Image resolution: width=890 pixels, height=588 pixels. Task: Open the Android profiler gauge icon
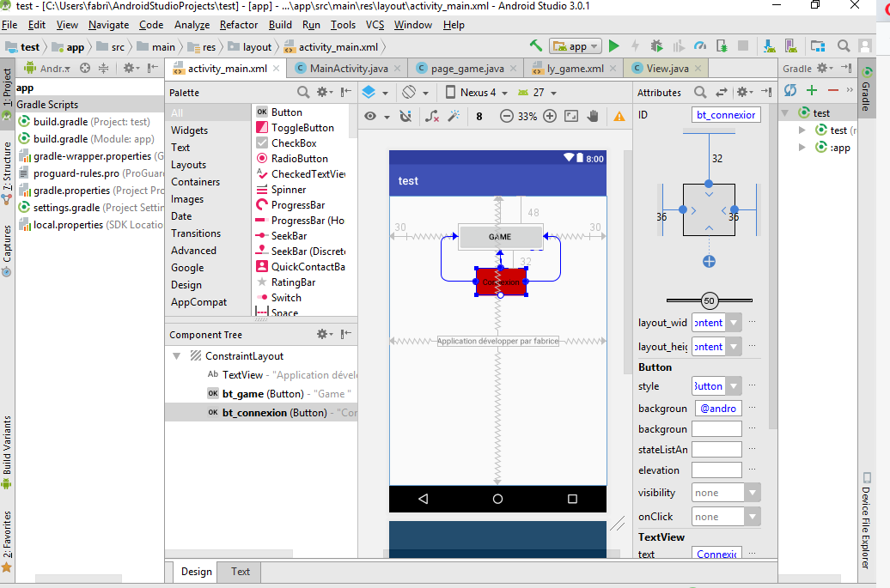[700, 46]
